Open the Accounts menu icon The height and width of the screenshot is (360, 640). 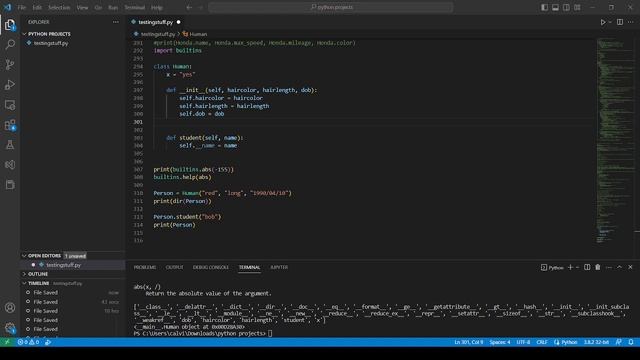click(10, 307)
